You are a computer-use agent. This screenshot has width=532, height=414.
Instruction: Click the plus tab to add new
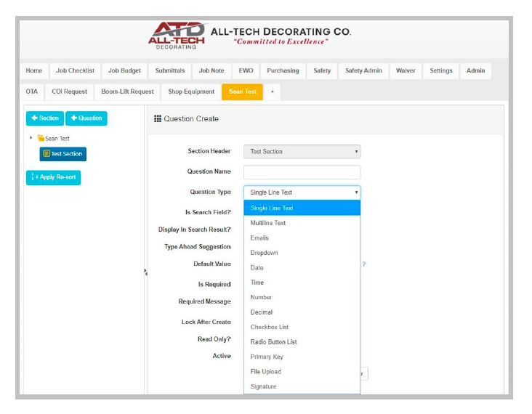[272, 92]
